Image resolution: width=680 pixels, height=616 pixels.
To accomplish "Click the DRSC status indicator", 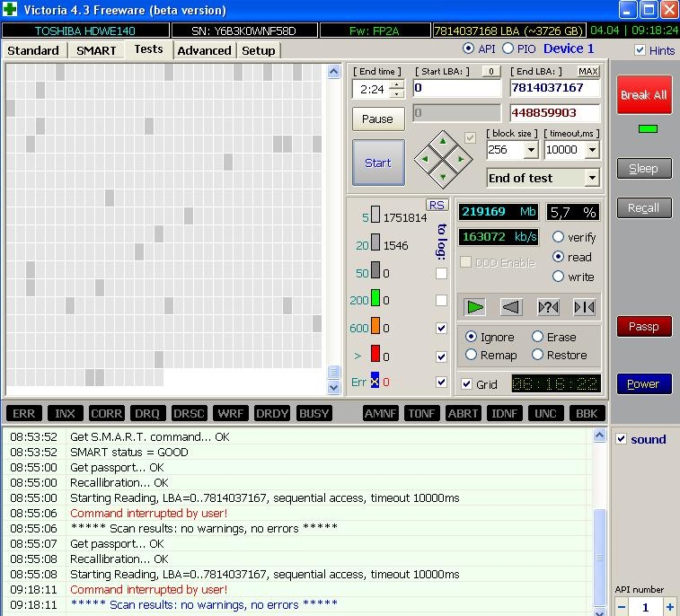I will pyautogui.click(x=189, y=414).
